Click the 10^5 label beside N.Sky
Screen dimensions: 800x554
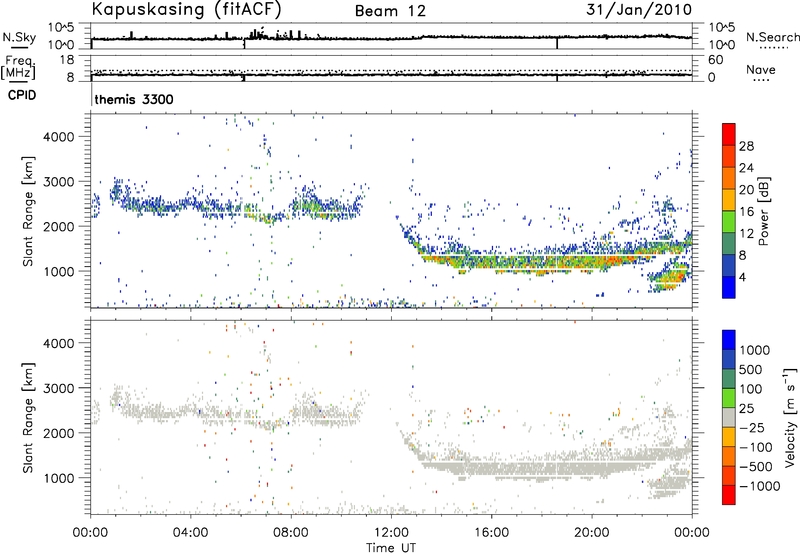(x=61, y=28)
